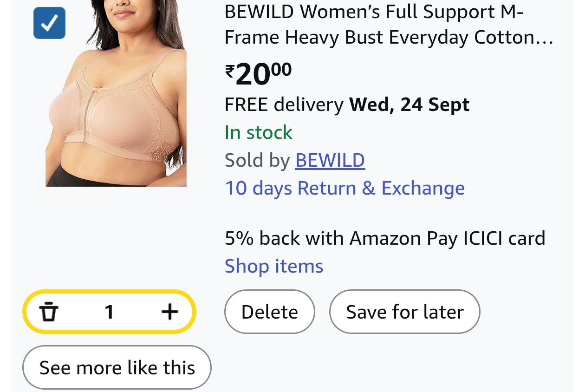
Task: Click the rupee currency symbol
Action: point(230,71)
